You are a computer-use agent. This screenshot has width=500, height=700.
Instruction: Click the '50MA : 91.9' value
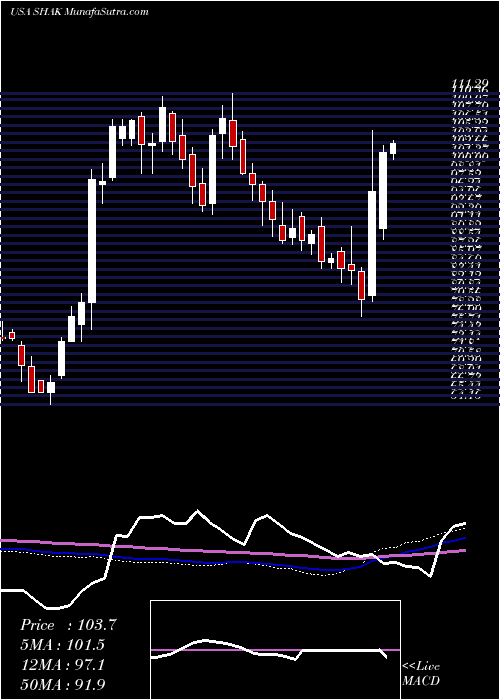tap(63, 684)
